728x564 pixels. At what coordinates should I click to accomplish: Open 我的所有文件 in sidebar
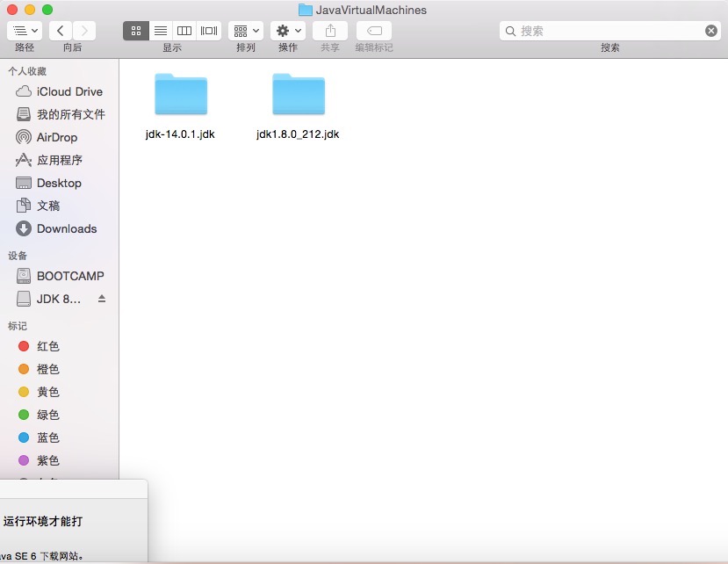60,114
